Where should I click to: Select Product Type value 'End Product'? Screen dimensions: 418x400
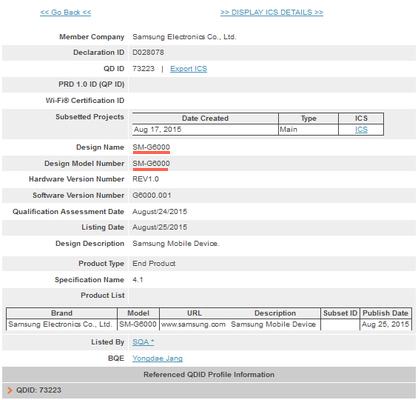(154, 263)
